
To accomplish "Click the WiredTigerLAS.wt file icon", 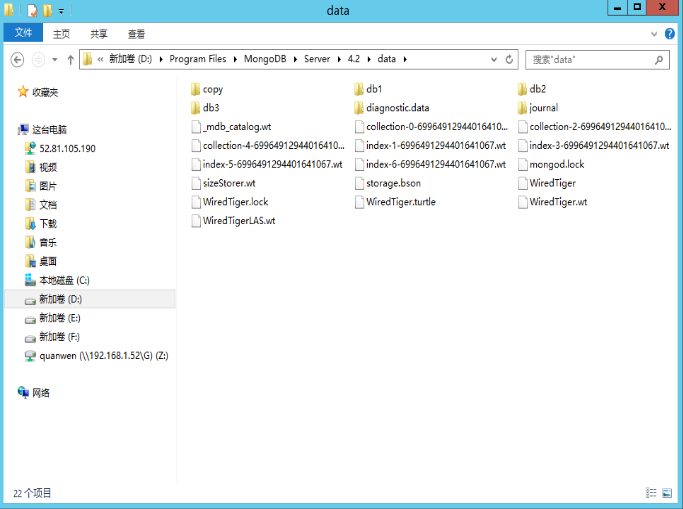I will click(196, 221).
